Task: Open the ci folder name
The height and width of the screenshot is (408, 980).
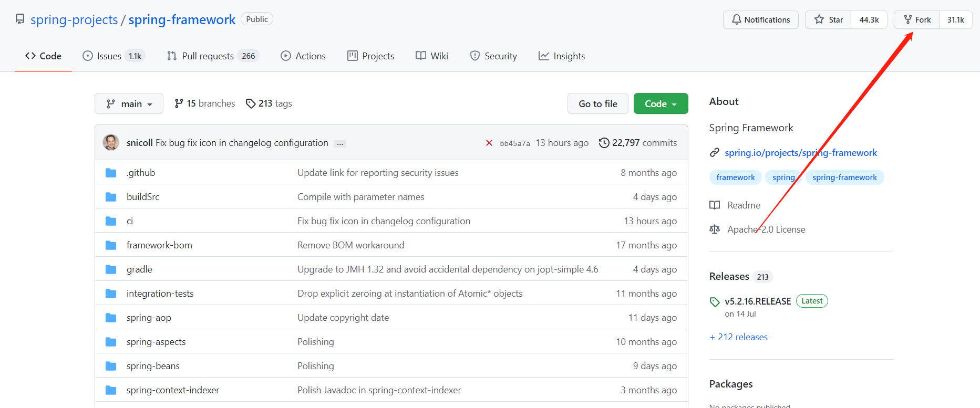Action: pyautogui.click(x=130, y=221)
